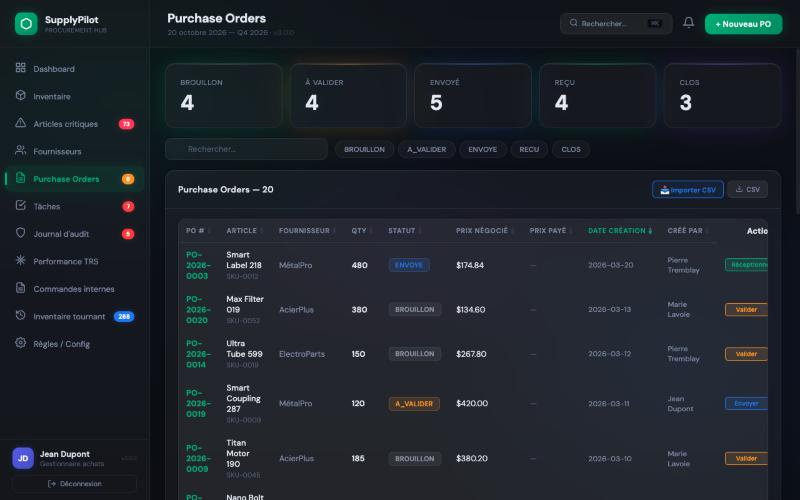
Task: Sort by the FOURNISSEUR column header
Action: pos(307,231)
